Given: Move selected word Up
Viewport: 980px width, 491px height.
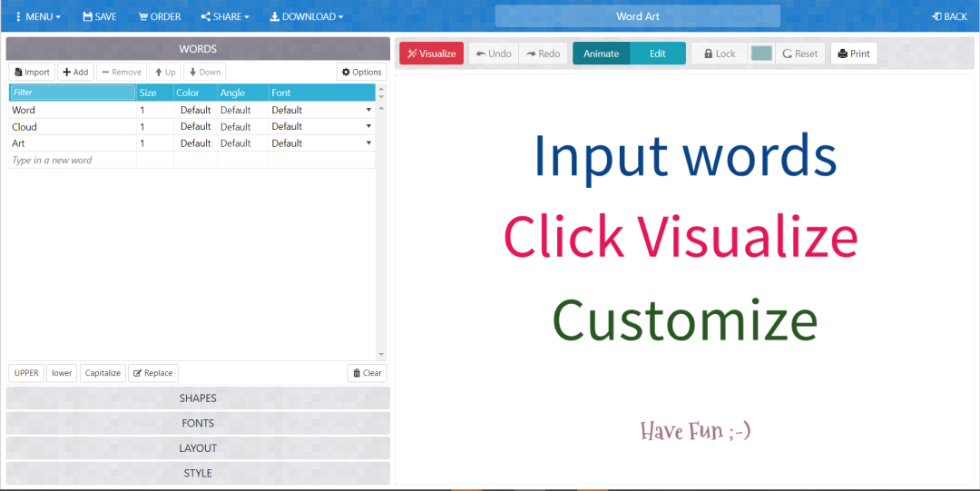Looking at the screenshot, I should coord(166,72).
